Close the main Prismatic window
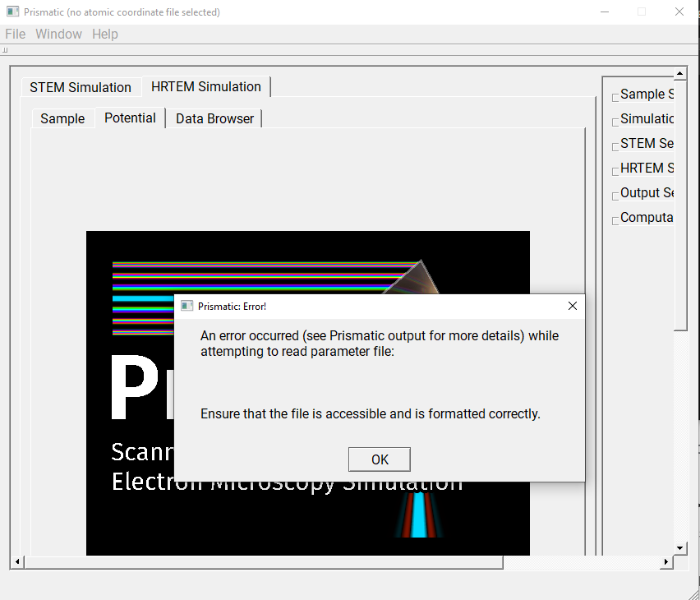700x600 pixels. pos(679,12)
